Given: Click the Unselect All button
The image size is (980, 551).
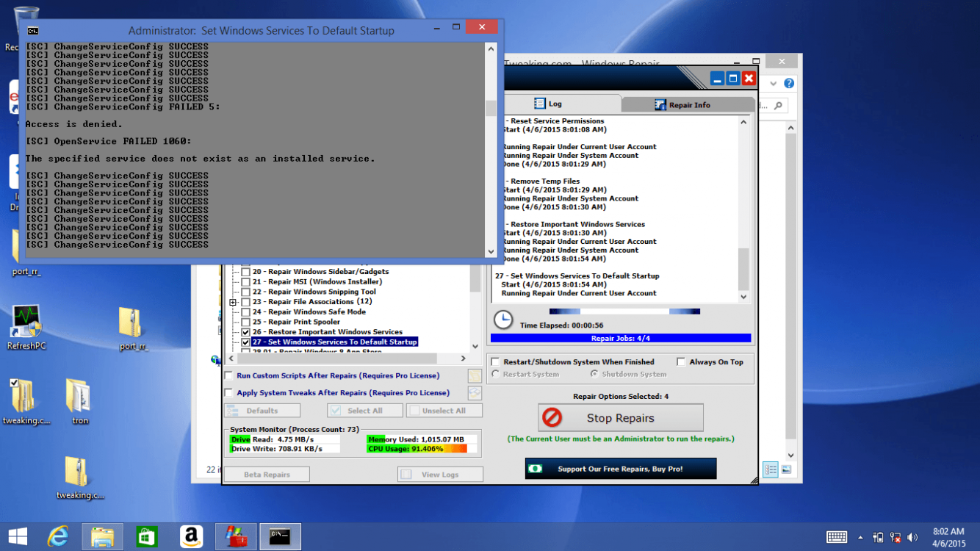Looking at the screenshot, I should click(444, 411).
